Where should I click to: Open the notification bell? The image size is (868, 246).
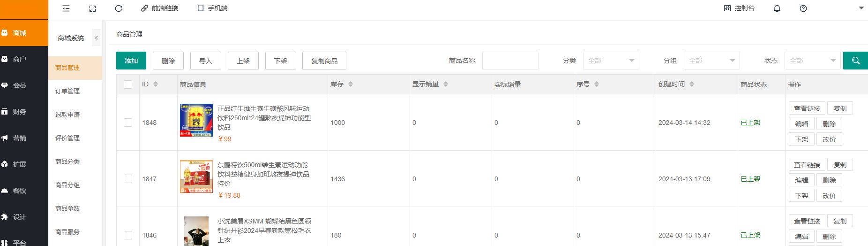coord(777,8)
